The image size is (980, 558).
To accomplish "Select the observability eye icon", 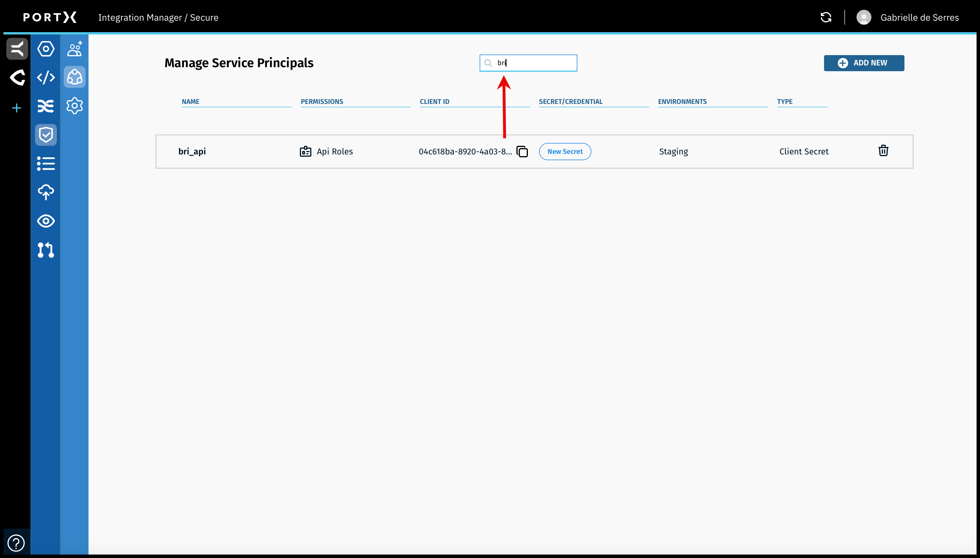I will [x=46, y=221].
